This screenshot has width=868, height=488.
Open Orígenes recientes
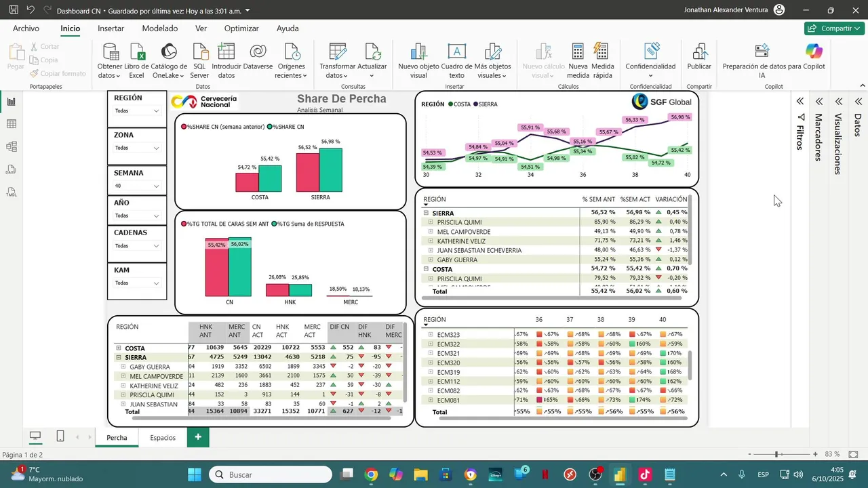click(292, 61)
